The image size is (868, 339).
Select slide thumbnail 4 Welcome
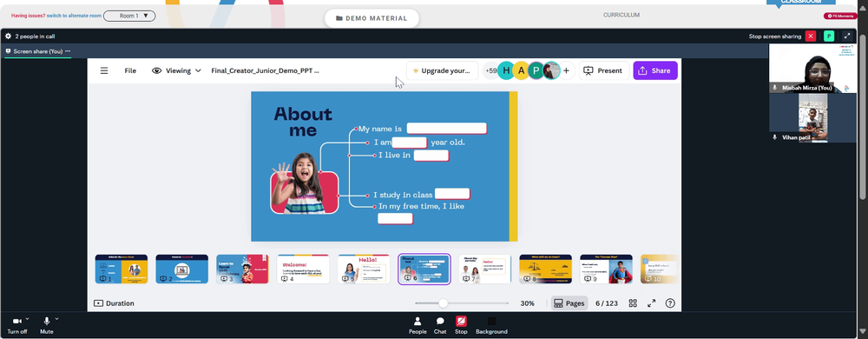pos(303,269)
